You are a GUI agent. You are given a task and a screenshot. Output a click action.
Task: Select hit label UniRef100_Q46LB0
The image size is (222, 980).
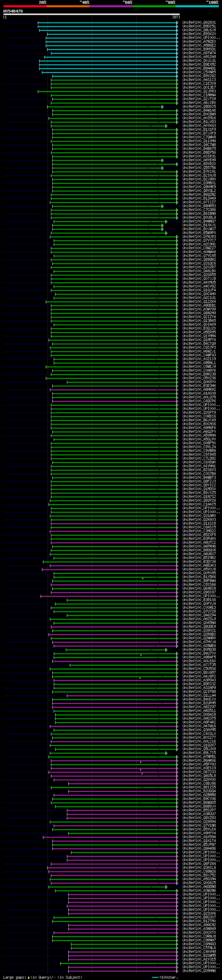pyautogui.click(x=199, y=271)
